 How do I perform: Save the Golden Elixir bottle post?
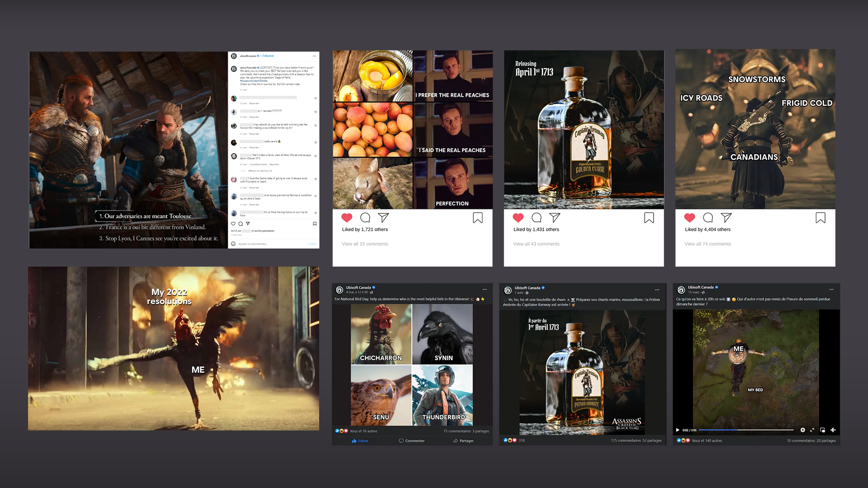649,218
